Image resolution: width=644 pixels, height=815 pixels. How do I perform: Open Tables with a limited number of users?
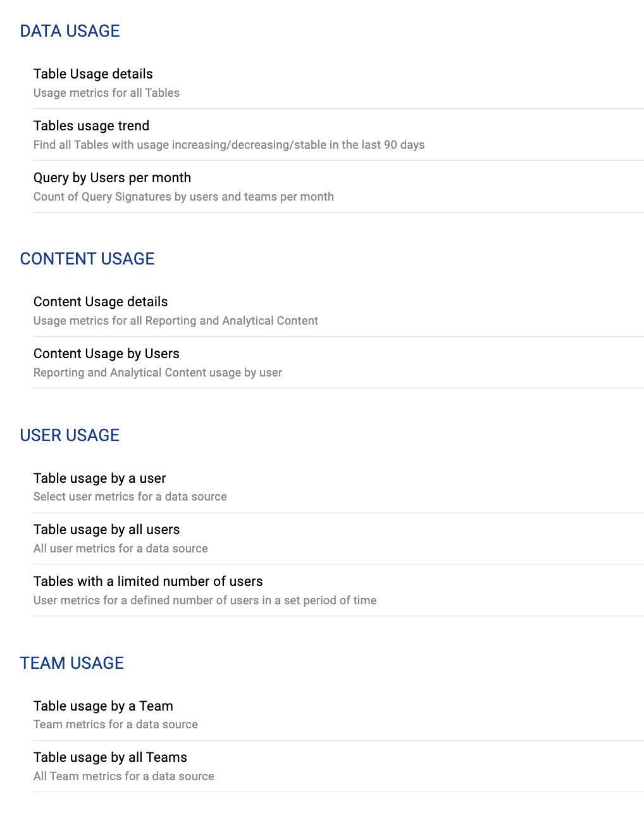[x=148, y=582]
